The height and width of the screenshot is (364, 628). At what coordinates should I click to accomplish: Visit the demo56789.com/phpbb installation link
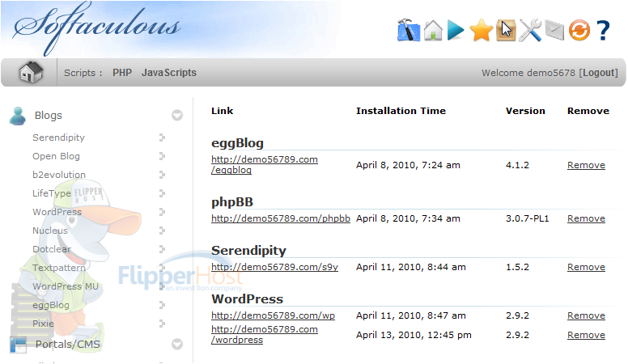tap(281, 218)
